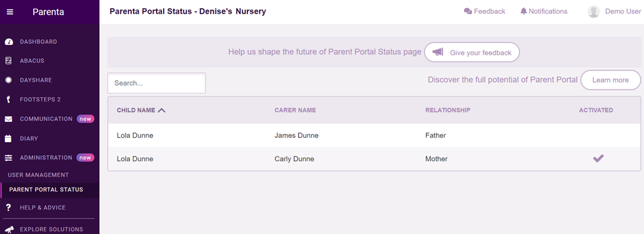Click the Learn more button
Screen dimensions: 644x234
610,80
